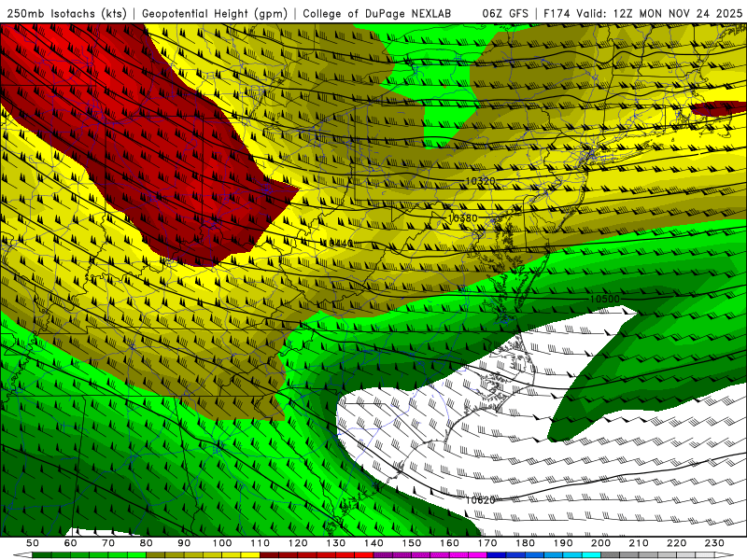747x560 pixels.
Task: Click the 60 value on the color scale
Action: [71, 543]
